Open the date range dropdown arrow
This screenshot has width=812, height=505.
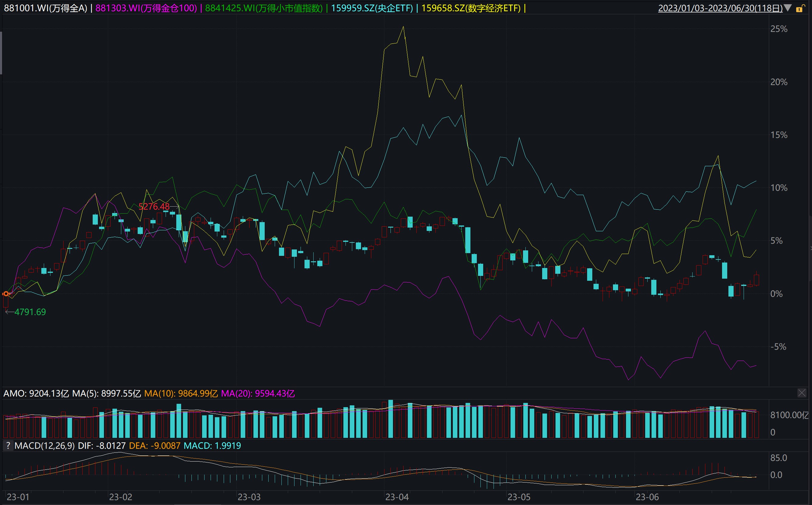788,8
